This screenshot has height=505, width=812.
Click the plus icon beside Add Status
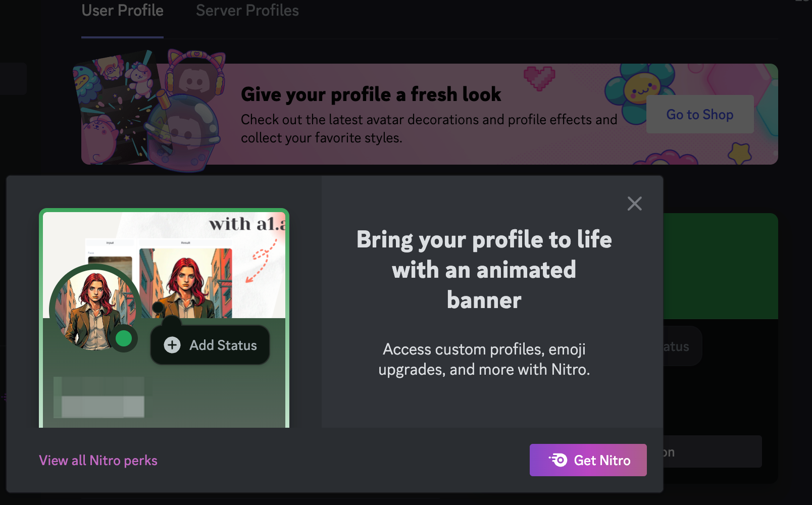click(172, 345)
